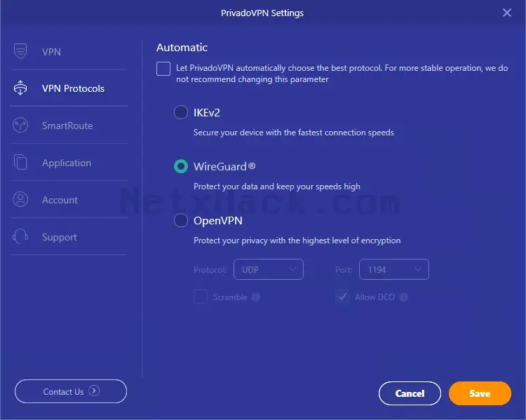Screen dimensions: 526x420
Task: Click the 'Port:' field label
Action: [x=344, y=270]
